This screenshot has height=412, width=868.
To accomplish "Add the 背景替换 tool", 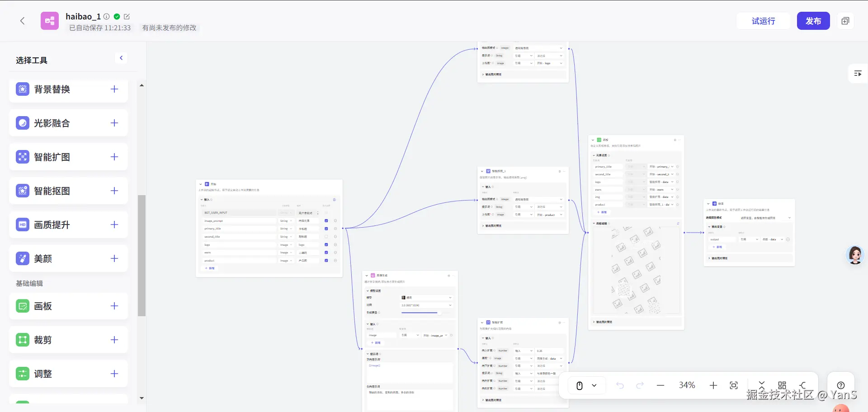I will pyautogui.click(x=114, y=89).
